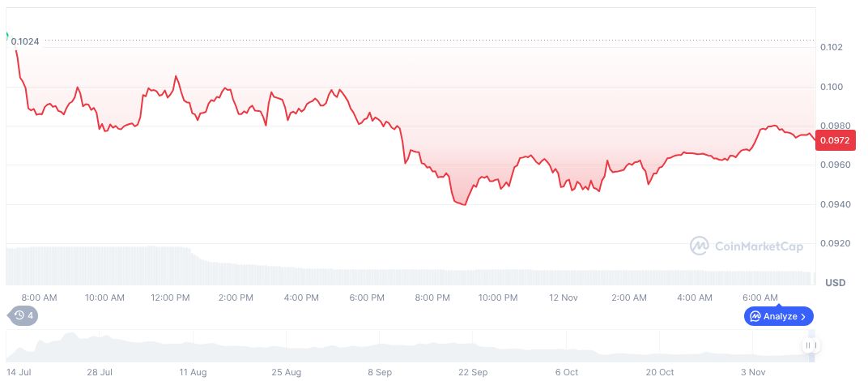Click the lowest price point near 9 PM
Image resolution: width=868 pixels, height=381 pixels.
464,205
